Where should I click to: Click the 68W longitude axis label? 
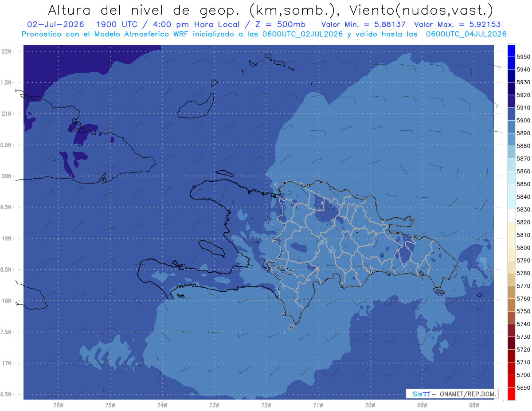[474, 404]
